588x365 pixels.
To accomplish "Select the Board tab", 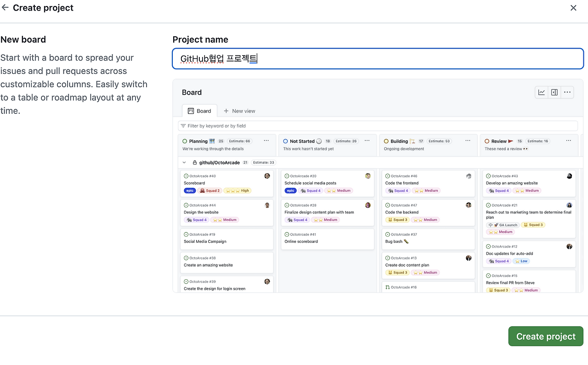I will 199,111.
